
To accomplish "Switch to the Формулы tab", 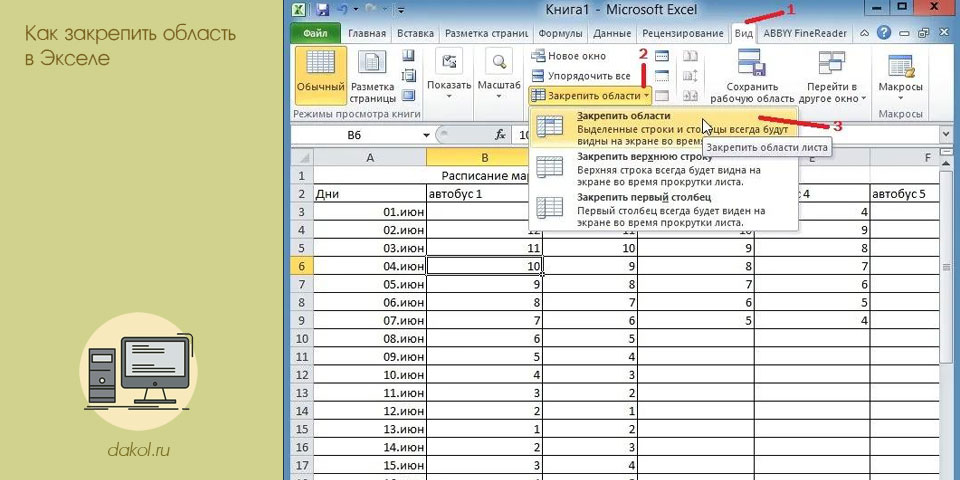I will 561,34.
